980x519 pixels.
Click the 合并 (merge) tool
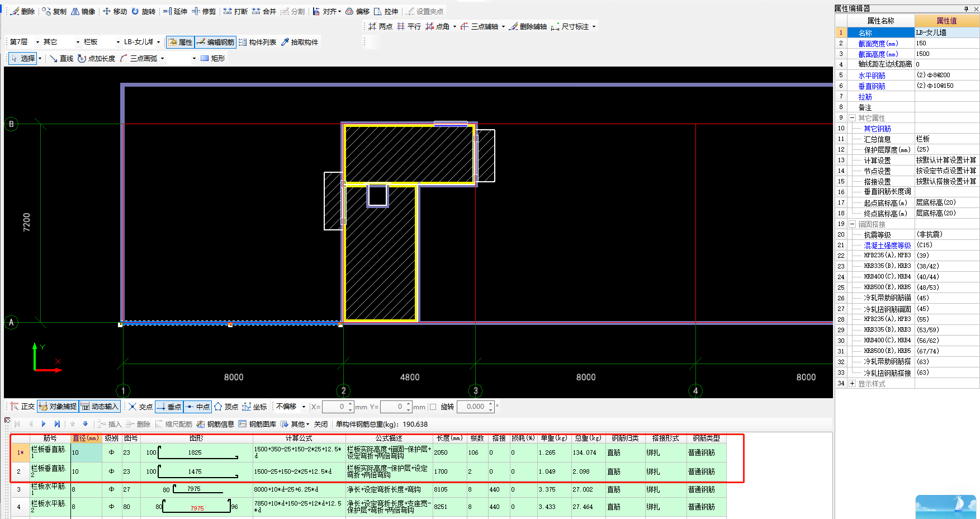coord(264,11)
